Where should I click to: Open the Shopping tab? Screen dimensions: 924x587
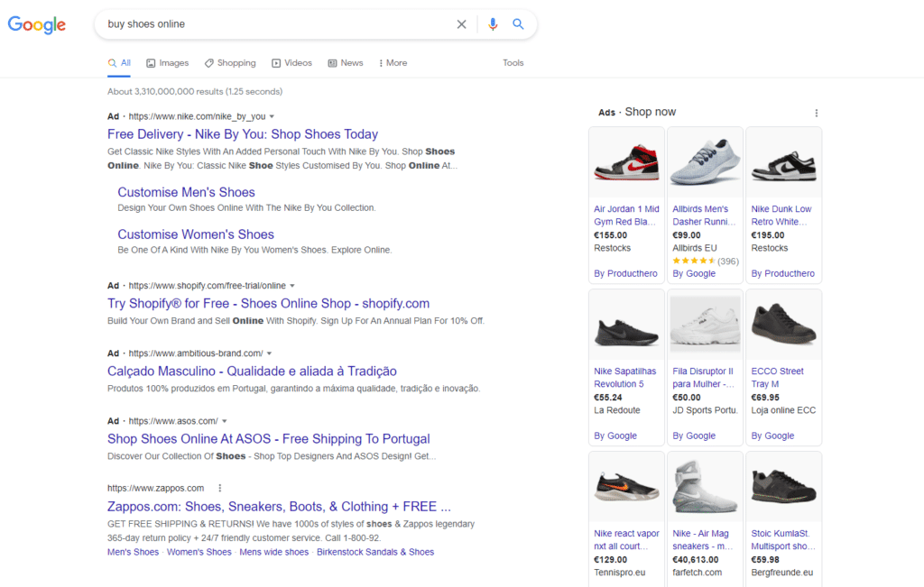point(230,63)
